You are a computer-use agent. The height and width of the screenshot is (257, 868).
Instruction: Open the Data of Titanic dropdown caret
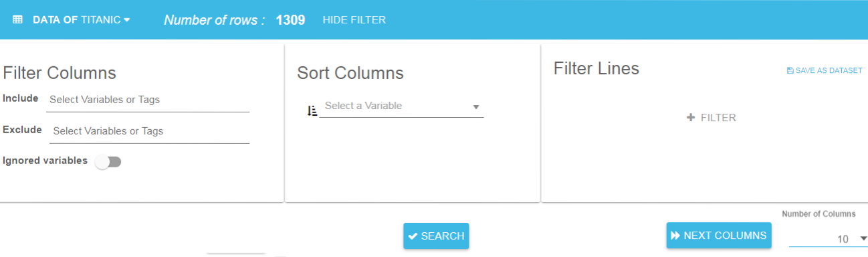click(x=127, y=20)
